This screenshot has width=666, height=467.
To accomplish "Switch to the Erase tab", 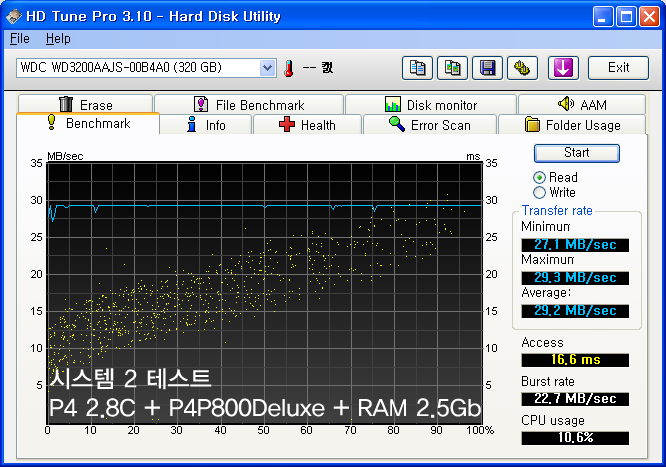I will pyautogui.click(x=85, y=105).
